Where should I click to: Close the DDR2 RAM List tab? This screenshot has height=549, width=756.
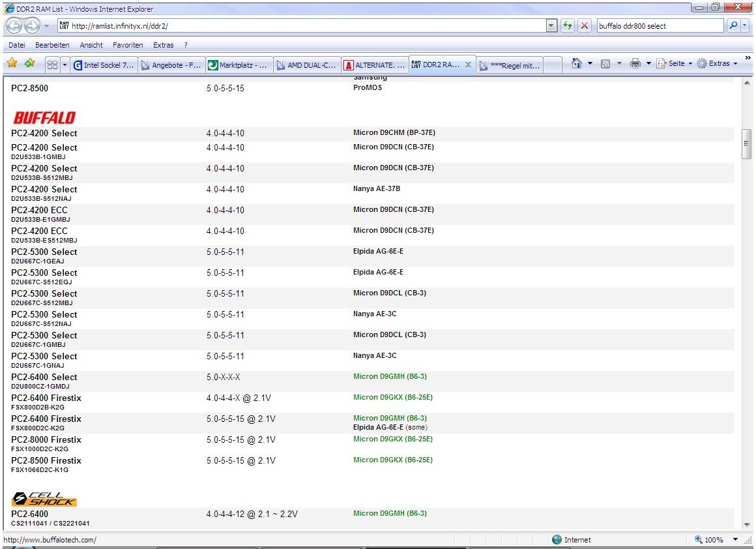(x=468, y=64)
